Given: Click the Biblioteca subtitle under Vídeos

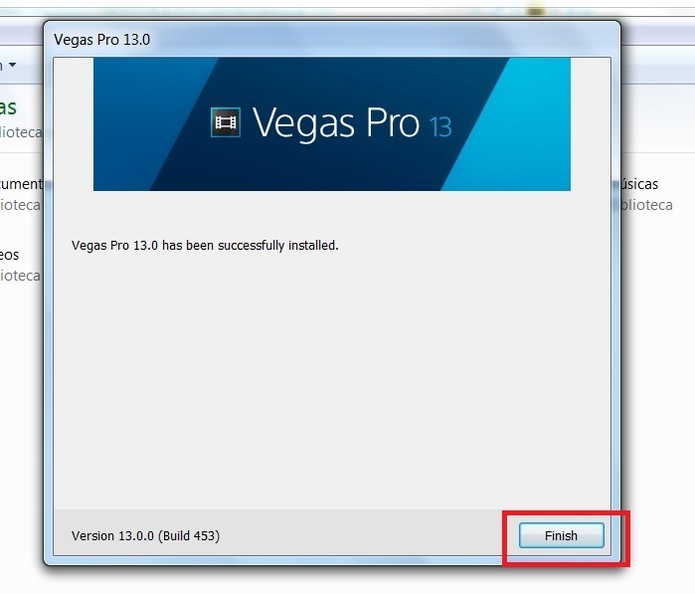Looking at the screenshot, I should [20, 276].
